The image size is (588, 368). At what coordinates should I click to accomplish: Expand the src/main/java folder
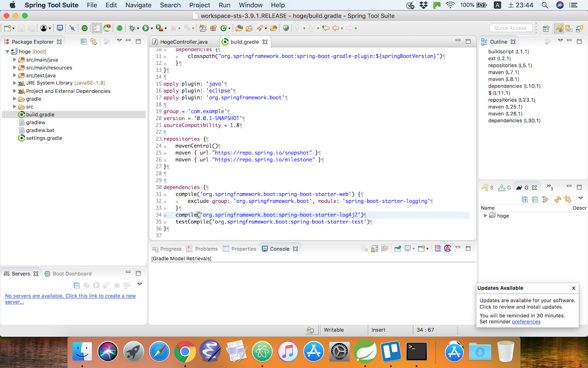[14, 60]
